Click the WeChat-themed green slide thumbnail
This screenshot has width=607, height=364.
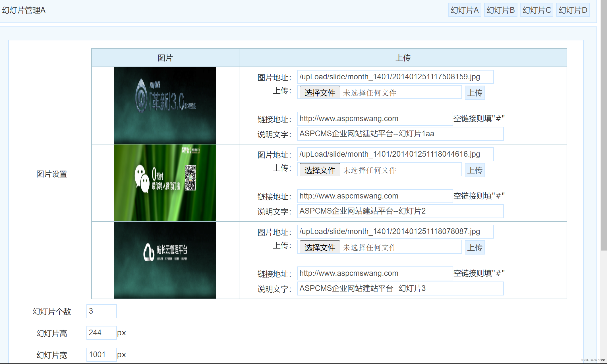(x=165, y=182)
